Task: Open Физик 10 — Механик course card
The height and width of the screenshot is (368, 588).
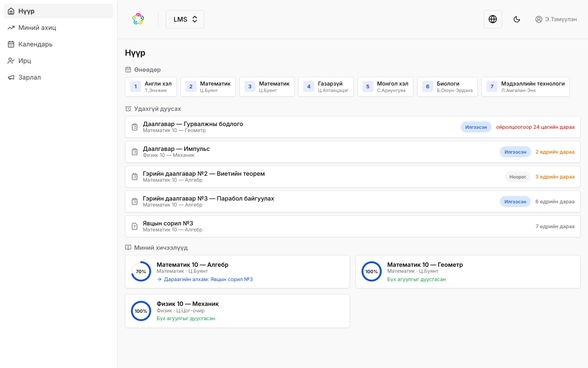Action: 237,311
